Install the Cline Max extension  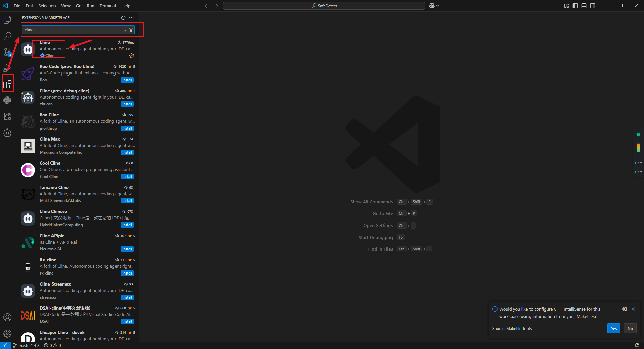coord(127,152)
